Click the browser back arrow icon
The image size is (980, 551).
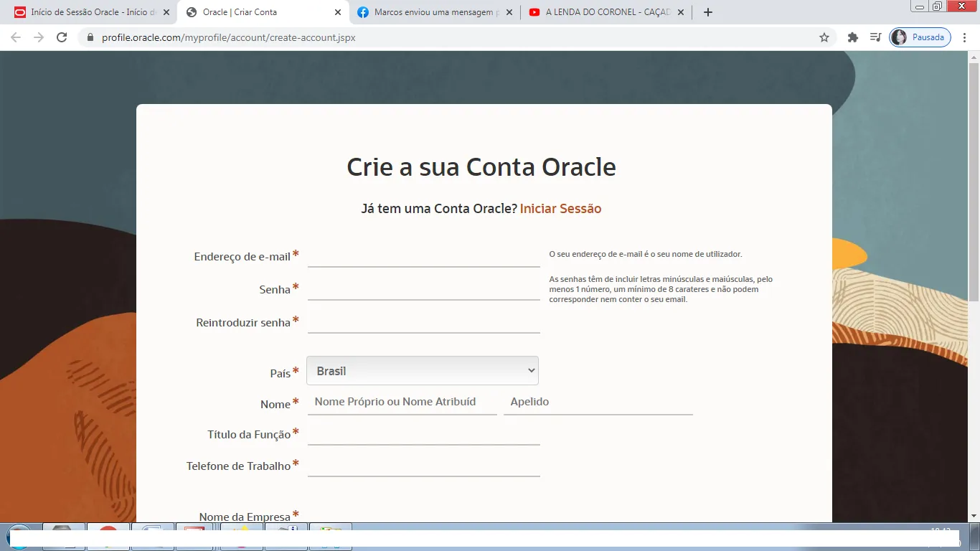[16, 37]
